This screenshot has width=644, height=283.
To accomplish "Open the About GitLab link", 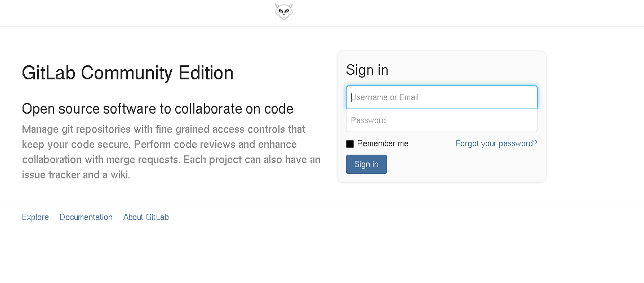I will point(146,217).
